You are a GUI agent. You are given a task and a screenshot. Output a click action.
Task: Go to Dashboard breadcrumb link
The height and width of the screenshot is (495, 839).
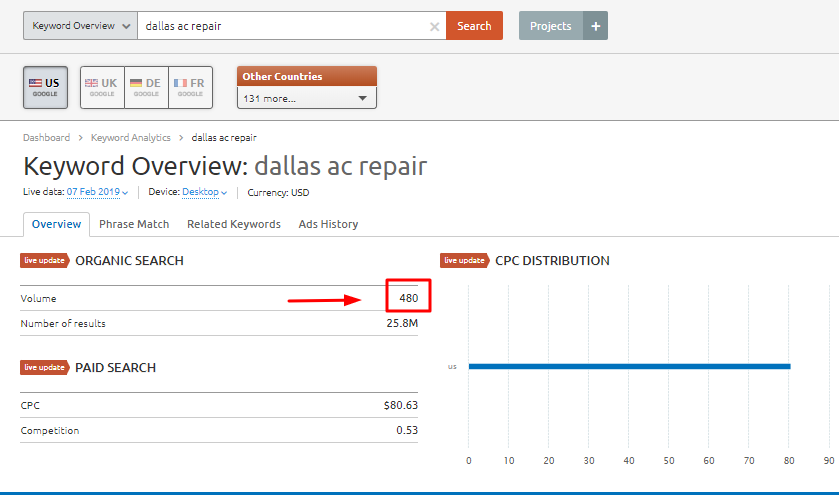tap(47, 138)
